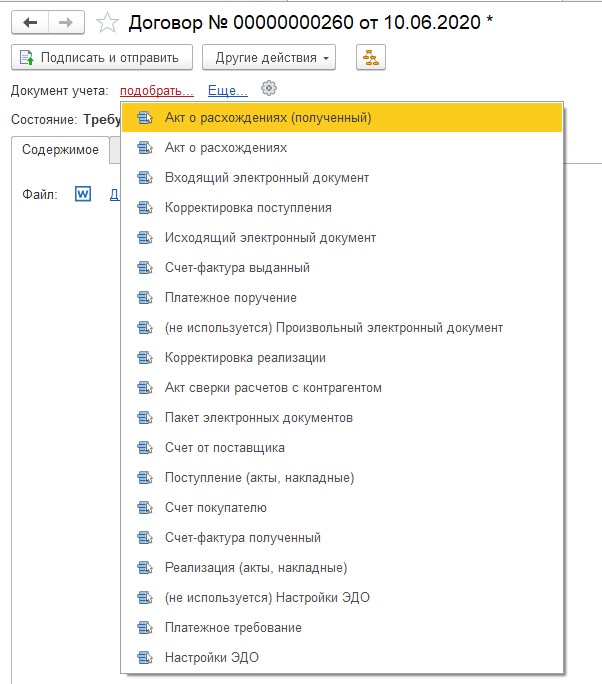
Task: Click the Word file icon
Action: (83, 194)
